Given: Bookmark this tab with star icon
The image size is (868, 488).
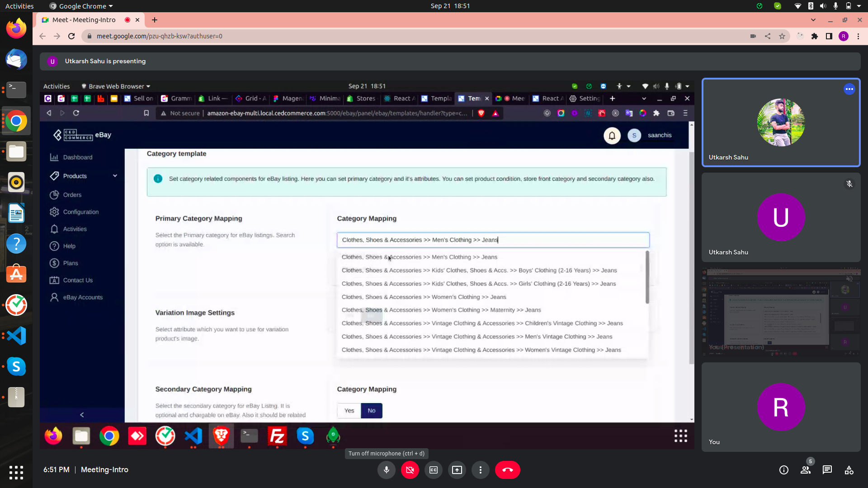Looking at the screenshot, I should (782, 36).
